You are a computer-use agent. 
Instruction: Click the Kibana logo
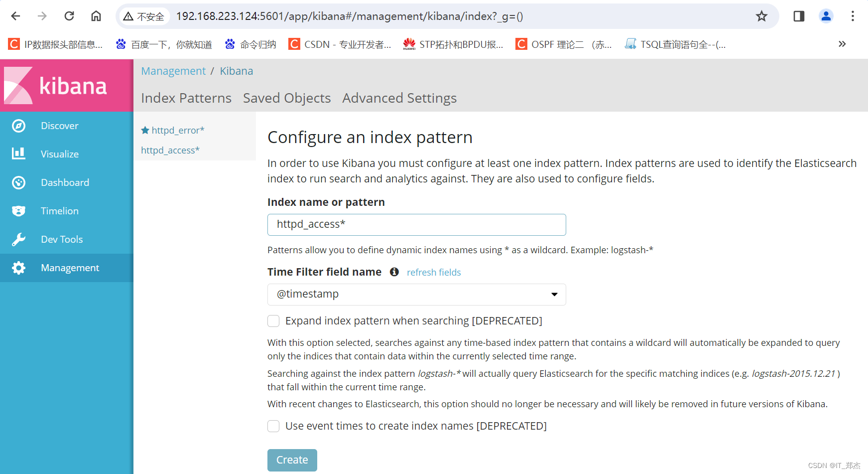coord(56,86)
